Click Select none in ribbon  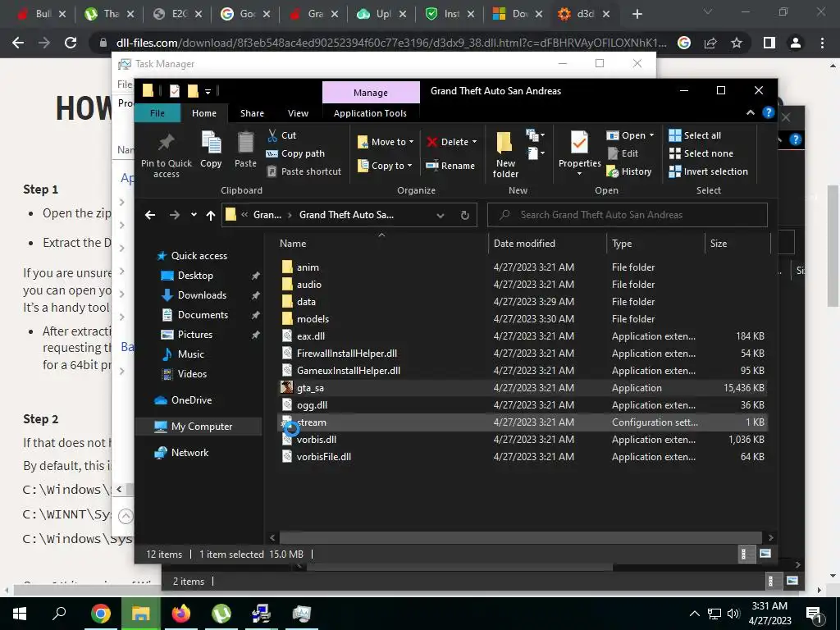pyautogui.click(x=701, y=153)
